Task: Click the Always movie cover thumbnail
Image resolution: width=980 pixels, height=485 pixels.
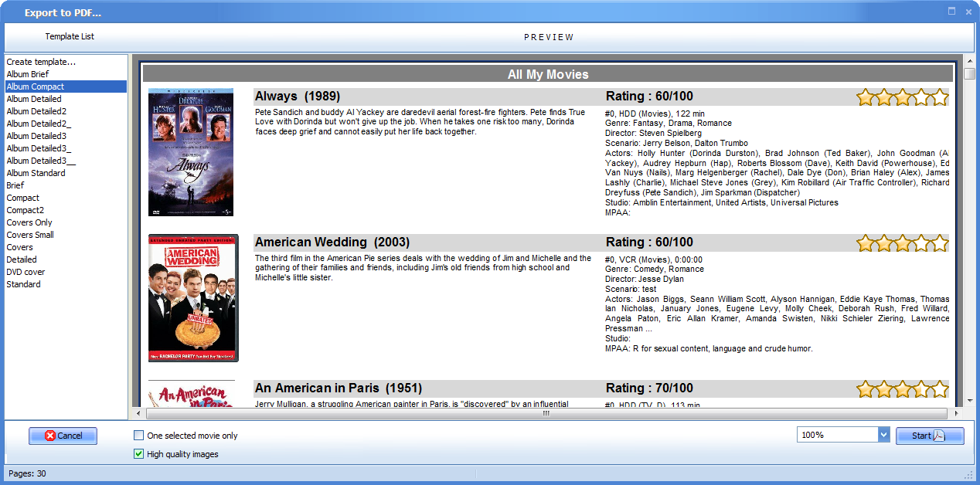Action: (x=191, y=152)
